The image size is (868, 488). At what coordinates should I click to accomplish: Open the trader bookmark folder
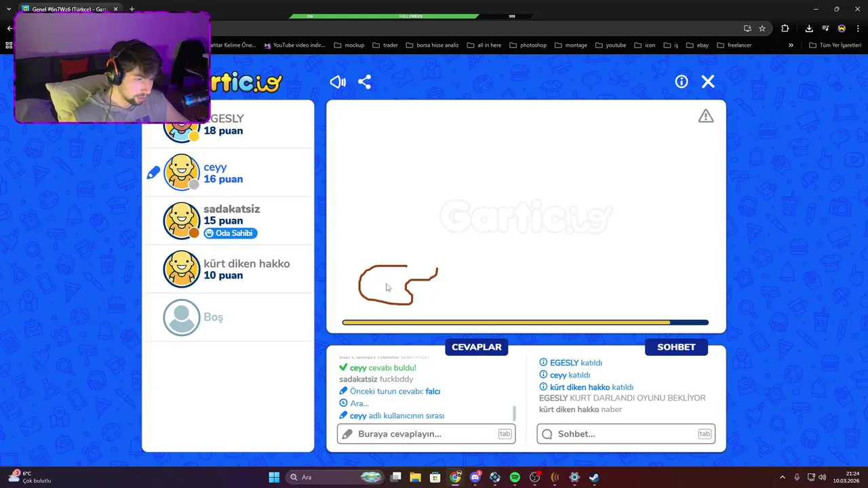(384, 45)
